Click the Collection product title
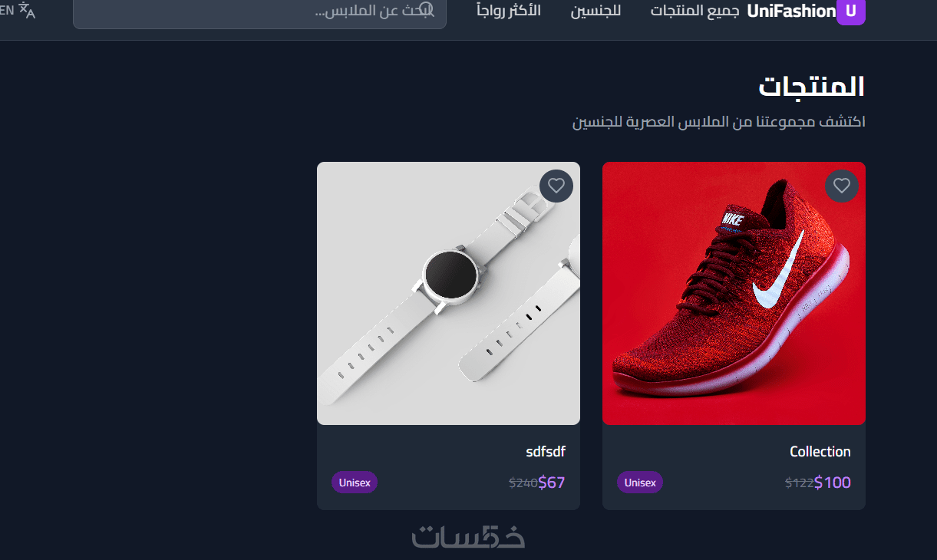 click(820, 452)
